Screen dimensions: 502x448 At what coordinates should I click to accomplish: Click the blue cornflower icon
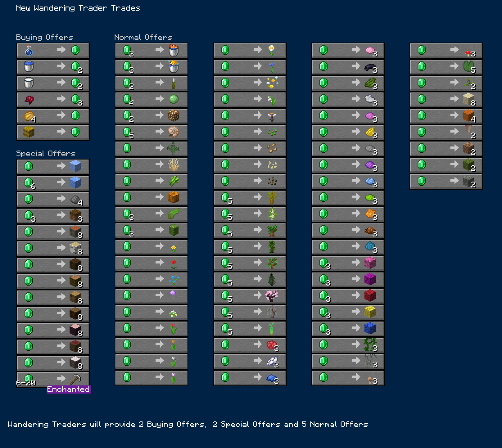pyautogui.click(x=272, y=67)
